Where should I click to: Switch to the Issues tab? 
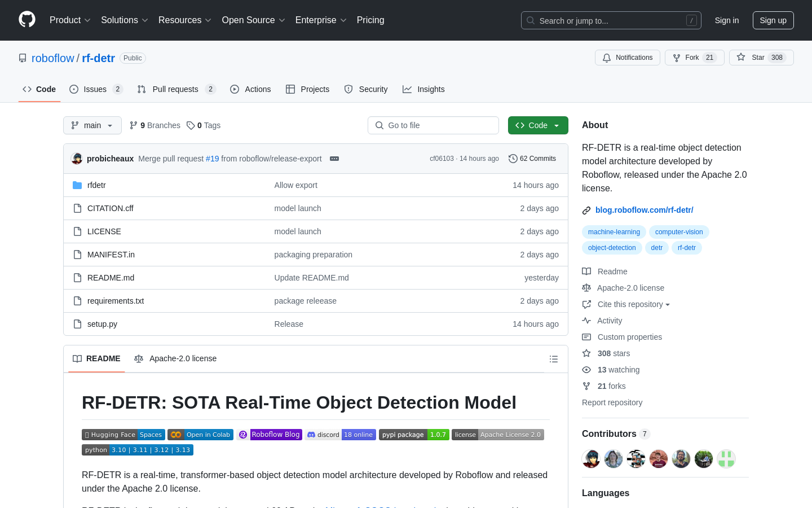[96, 89]
